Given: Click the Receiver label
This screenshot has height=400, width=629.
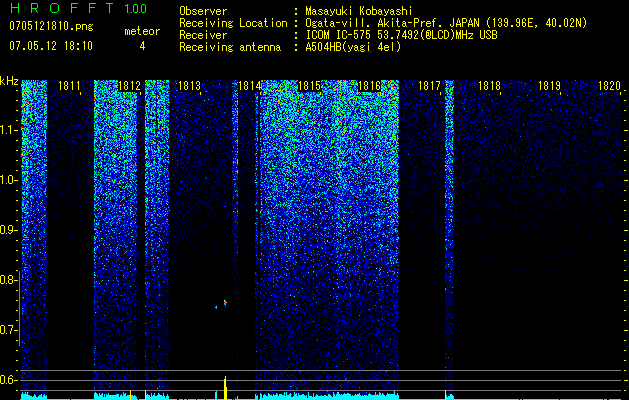Looking at the screenshot, I should pyautogui.click(x=203, y=35).
